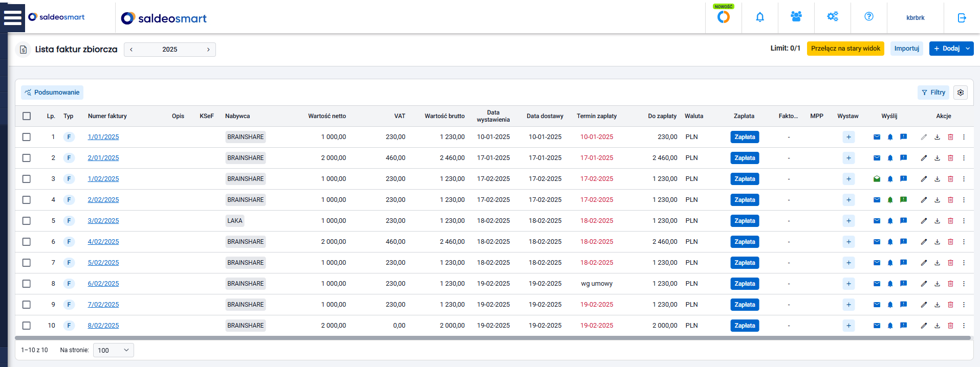
Task: Open more actions for invoice 6/02/2025
Action: 964,284
